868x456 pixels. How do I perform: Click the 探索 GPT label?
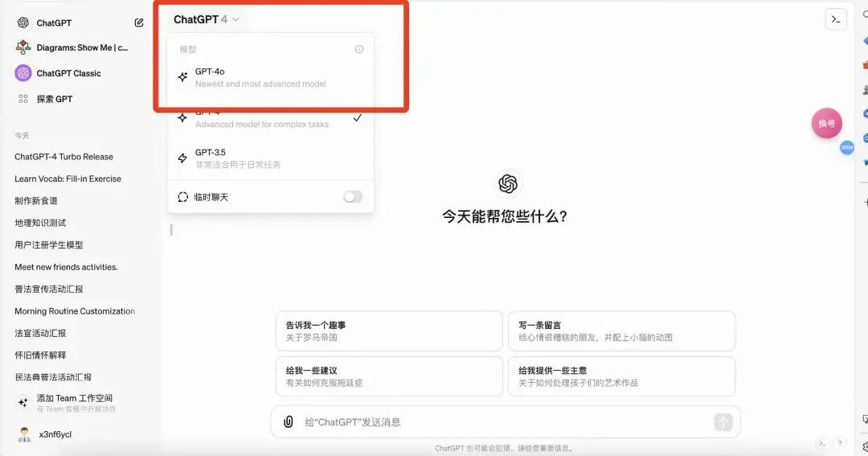point(55,99)
